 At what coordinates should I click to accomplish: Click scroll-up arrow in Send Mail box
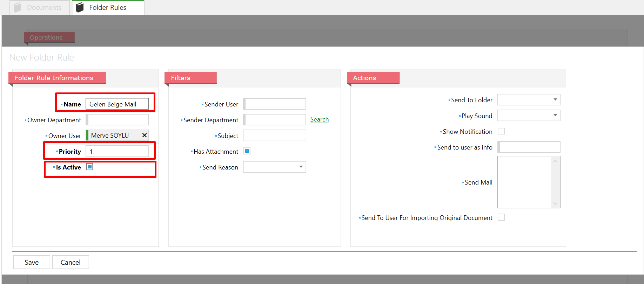[555, 161]
